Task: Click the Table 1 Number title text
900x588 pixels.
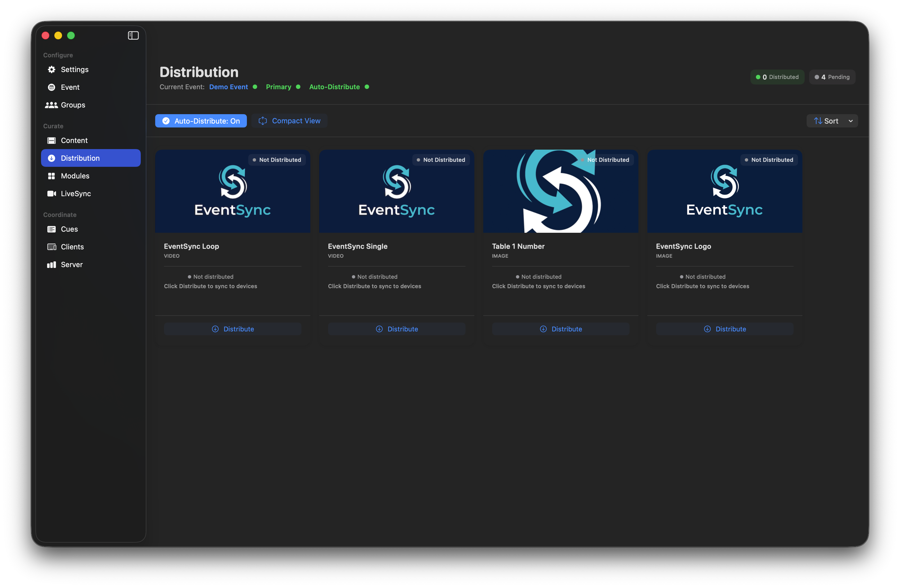Action: (518, 247)
